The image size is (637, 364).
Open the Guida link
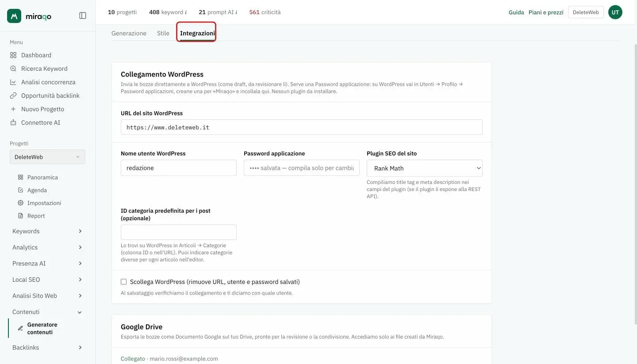click(x=516, y=12)
